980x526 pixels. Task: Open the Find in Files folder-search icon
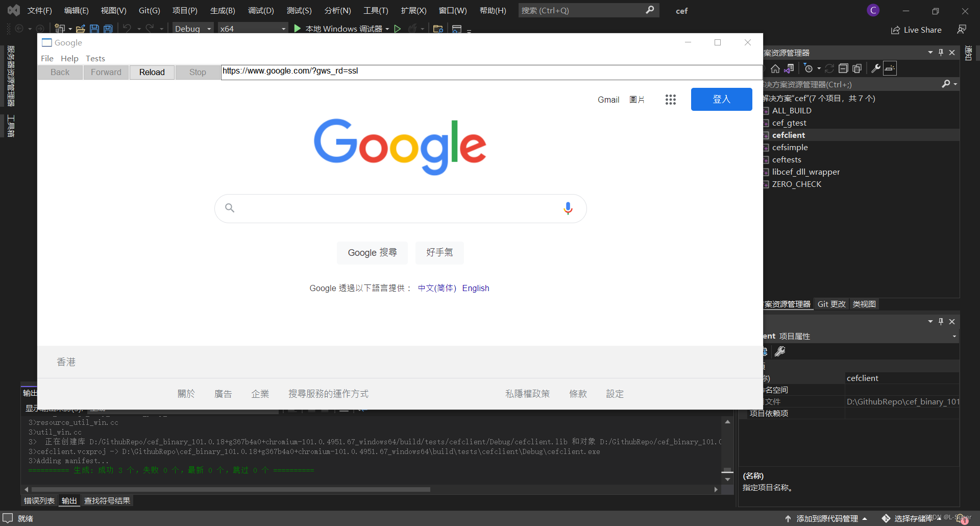(x=438, y=29)
